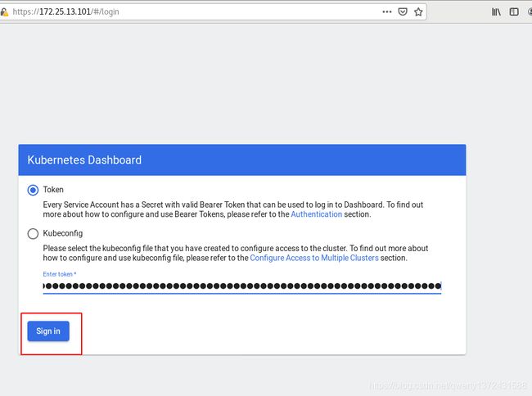Open the Authentication link

[316, 214]
